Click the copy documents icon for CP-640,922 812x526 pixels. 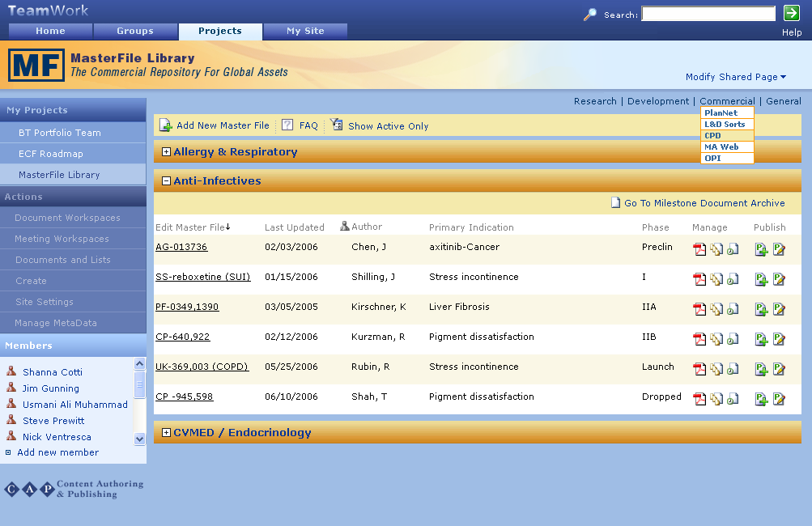716,340
